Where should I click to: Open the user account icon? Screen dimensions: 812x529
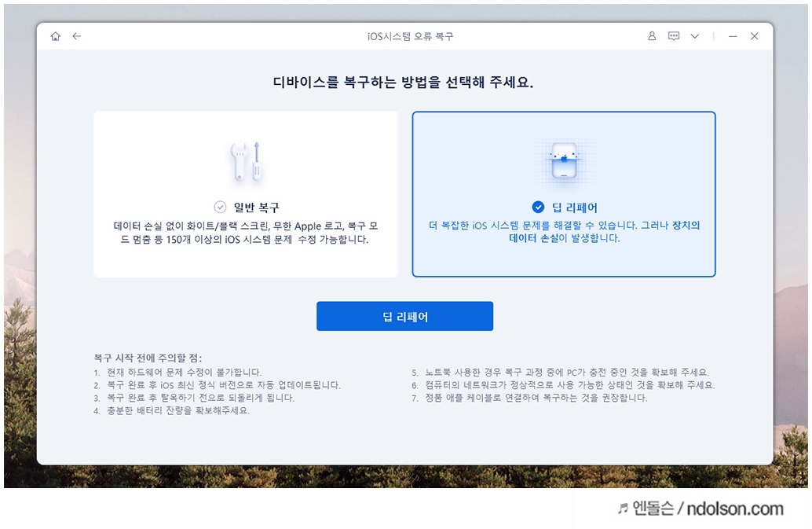(x=652, y=35)
